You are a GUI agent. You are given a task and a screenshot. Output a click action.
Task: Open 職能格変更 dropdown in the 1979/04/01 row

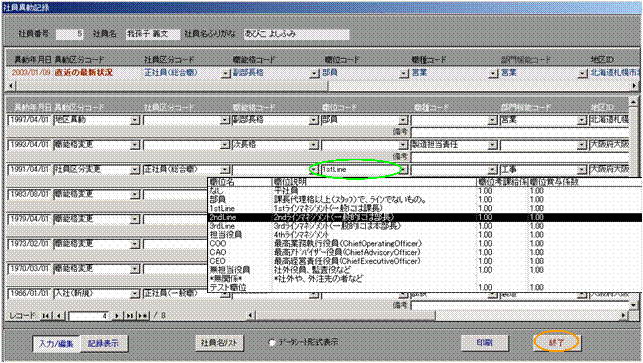pos(135,219)
